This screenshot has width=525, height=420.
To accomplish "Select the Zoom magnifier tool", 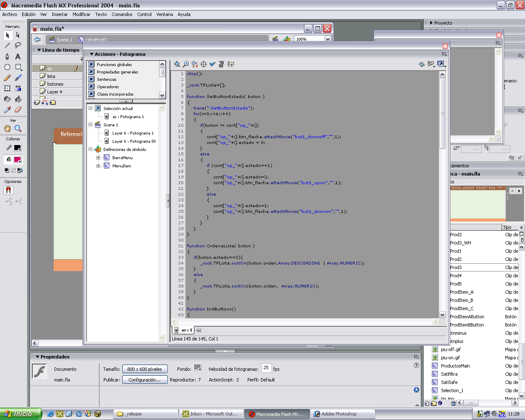I will pyautogui.click(x=18, y=128).
